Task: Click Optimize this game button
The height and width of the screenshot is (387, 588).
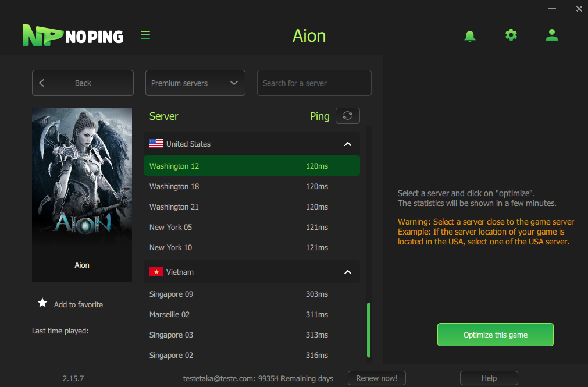Action: (x=495, y=335)
